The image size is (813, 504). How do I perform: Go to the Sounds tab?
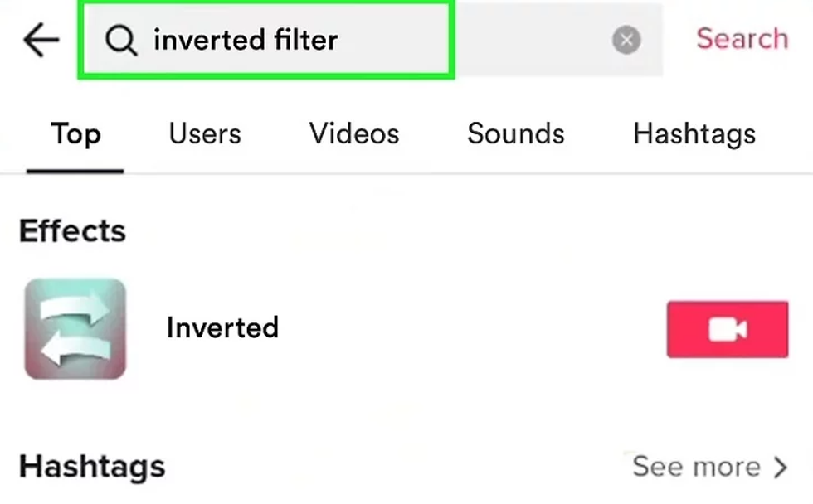[515, 134]
